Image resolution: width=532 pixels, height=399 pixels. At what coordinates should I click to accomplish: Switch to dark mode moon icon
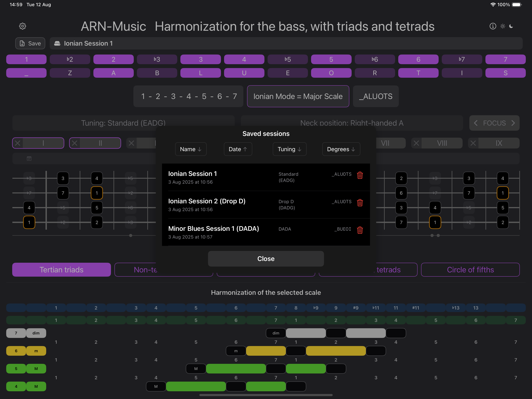pyautogui.click(x=512, y=26)
